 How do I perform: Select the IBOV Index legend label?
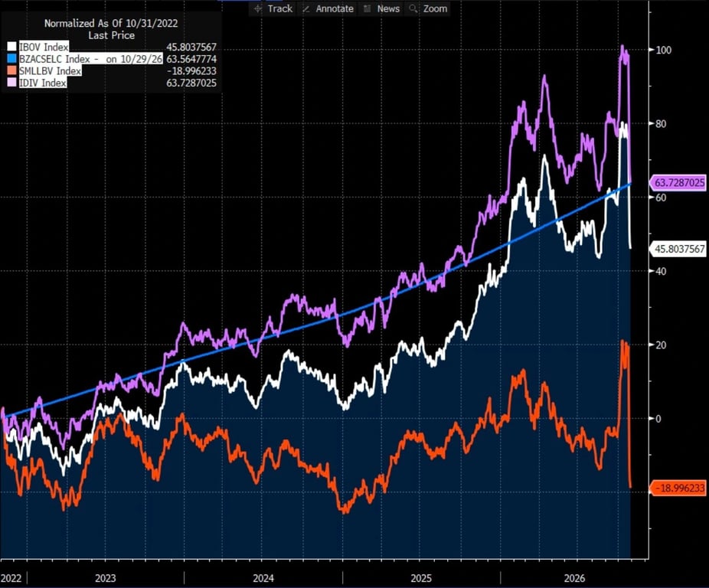(x=44, y=47)
